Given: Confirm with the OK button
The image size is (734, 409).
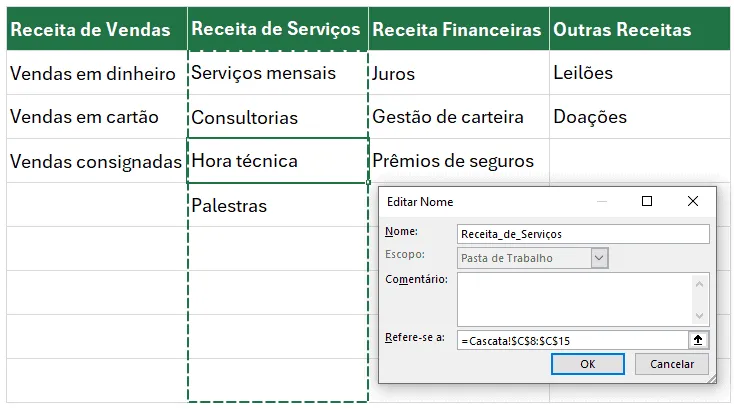Looking at the screenshot, I should 587,364.
